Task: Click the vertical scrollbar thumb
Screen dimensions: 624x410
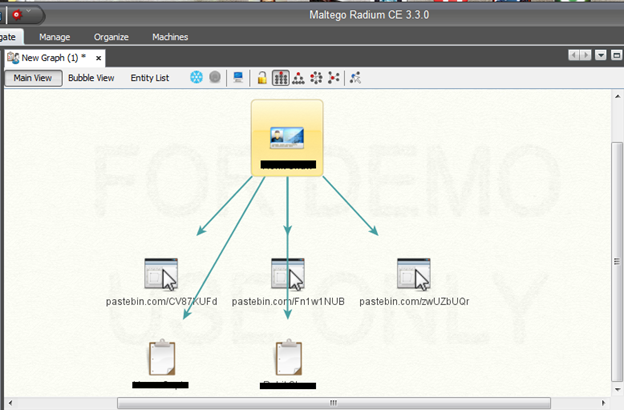Action: coord(617,262)
